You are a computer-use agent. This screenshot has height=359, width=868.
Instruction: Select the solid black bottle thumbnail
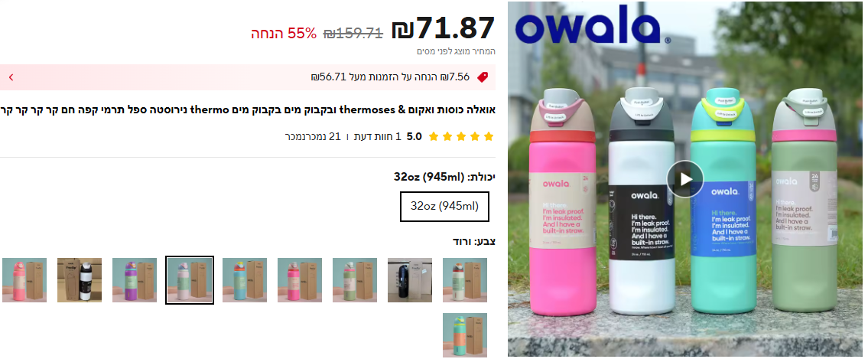[x=410, y=280]
